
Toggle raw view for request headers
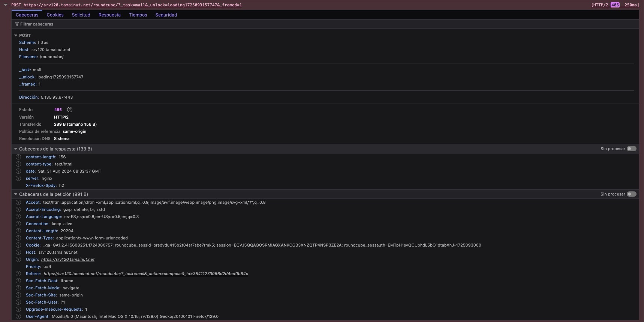click(632, 194)
